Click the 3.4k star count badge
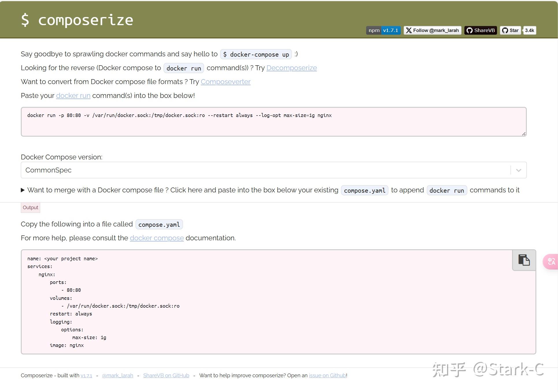Image resolution: width=558 pixels, height=392 pixels. pos(529,30)
